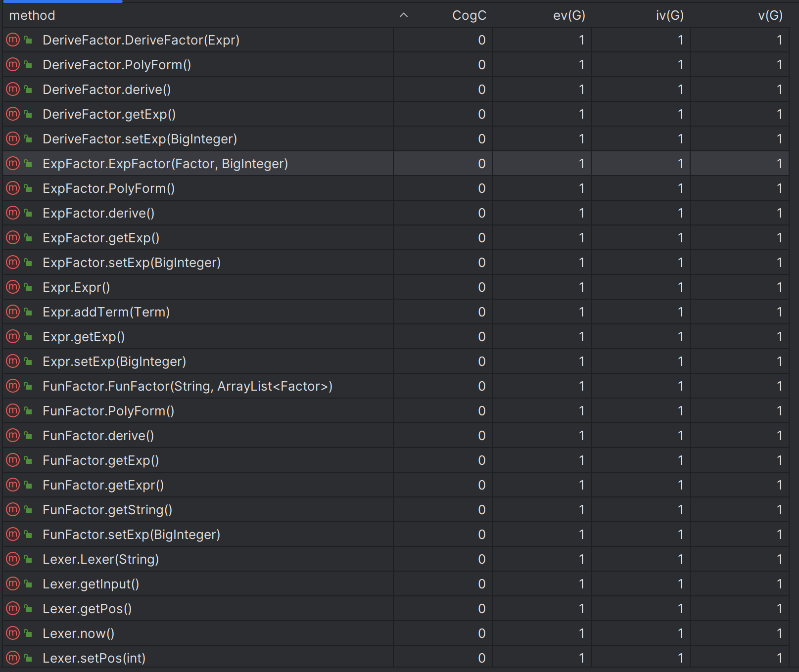Image resolution: width=799 pixels, height=672 pixels.
Task: Select the Lexer.now() method name
Action: tap(79, 633)
